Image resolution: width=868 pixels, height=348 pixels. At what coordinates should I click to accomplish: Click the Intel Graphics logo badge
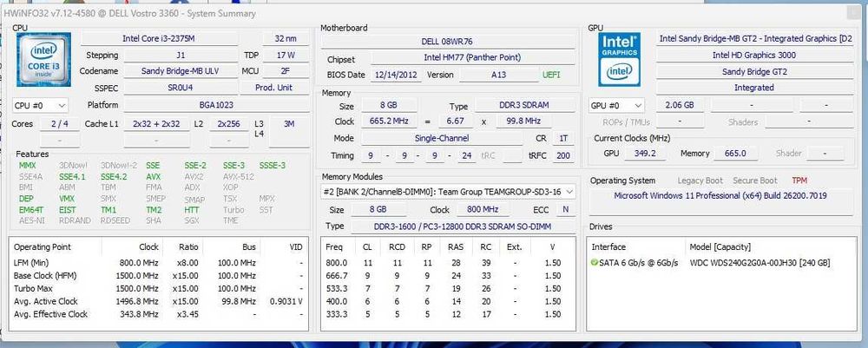click(620, 59)
